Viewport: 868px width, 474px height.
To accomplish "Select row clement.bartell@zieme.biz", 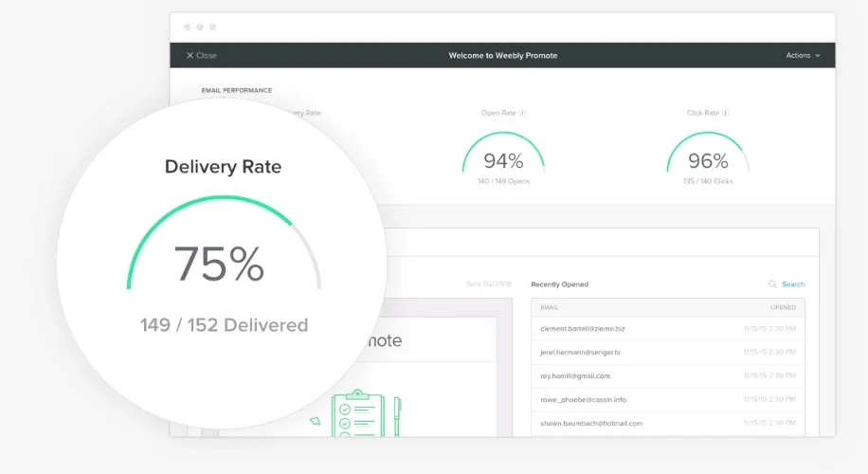I will click(668, 329).
